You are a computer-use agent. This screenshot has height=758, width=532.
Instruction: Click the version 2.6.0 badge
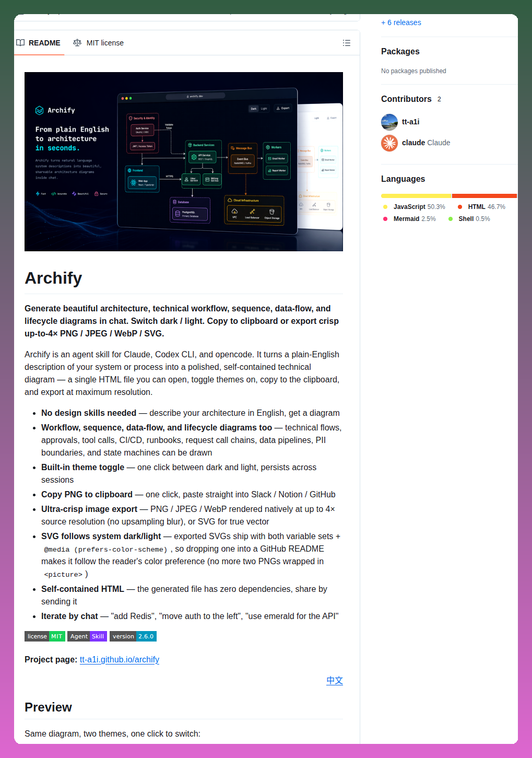pyautogui.click(x=133, y=636)
